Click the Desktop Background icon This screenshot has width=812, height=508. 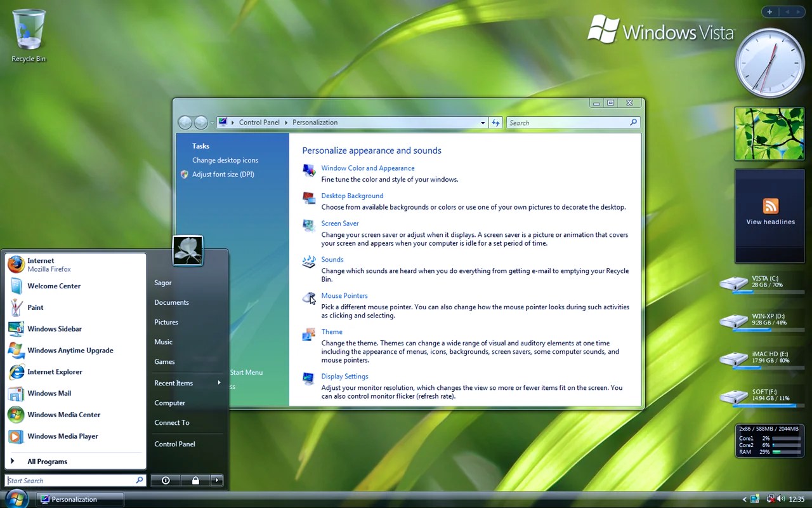[309, 197]
